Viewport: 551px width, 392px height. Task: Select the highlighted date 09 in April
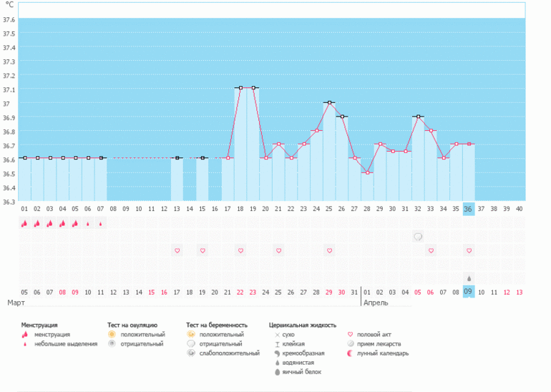(x=469, y=292)
